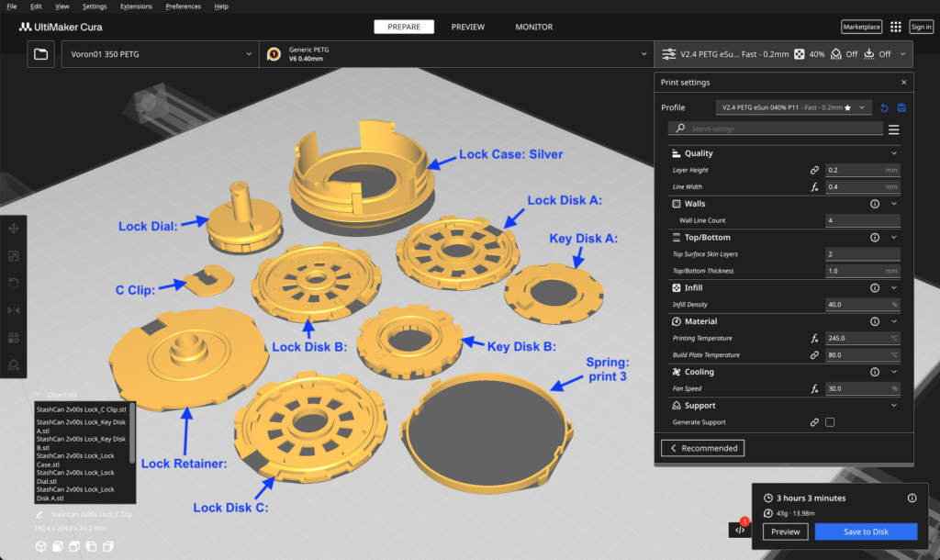Viewport: 940px width, 560px height.
Task: Click the Fan Speed value field
Action: pos(863,388)
